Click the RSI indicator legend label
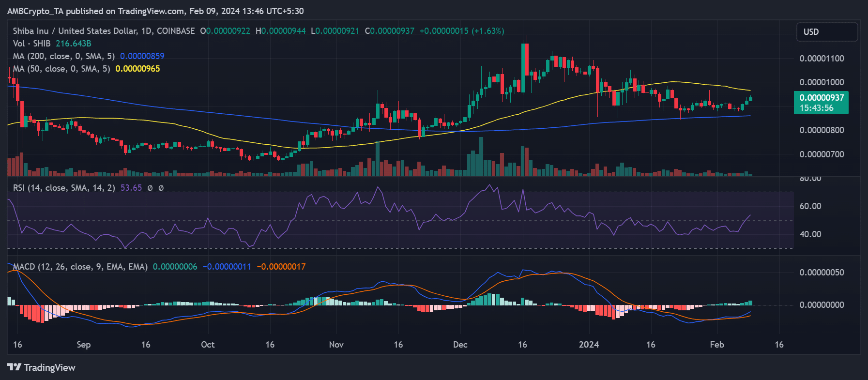 click(64, 188)
